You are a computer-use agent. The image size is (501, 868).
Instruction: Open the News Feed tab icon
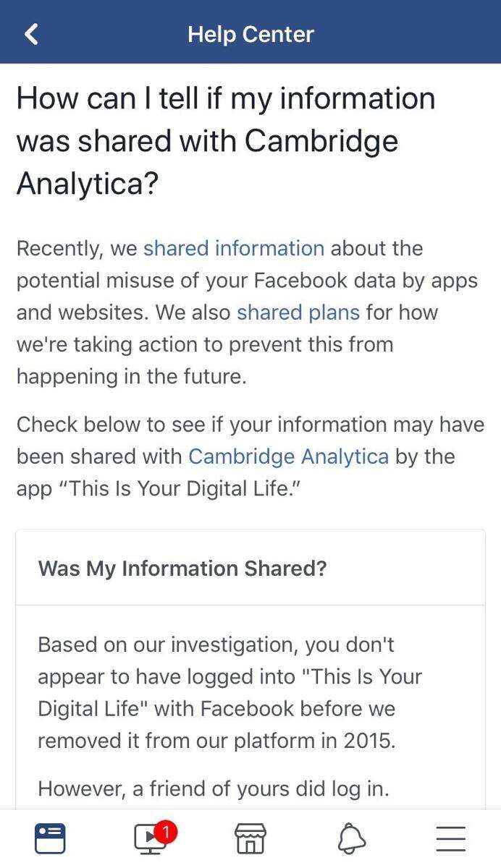point(50,839)
